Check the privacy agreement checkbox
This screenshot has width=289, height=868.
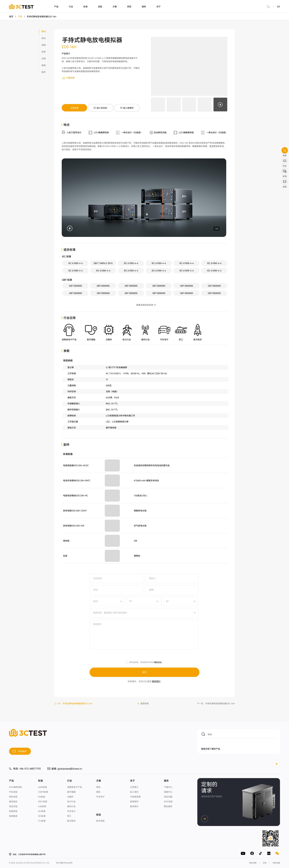coord(127,662)
